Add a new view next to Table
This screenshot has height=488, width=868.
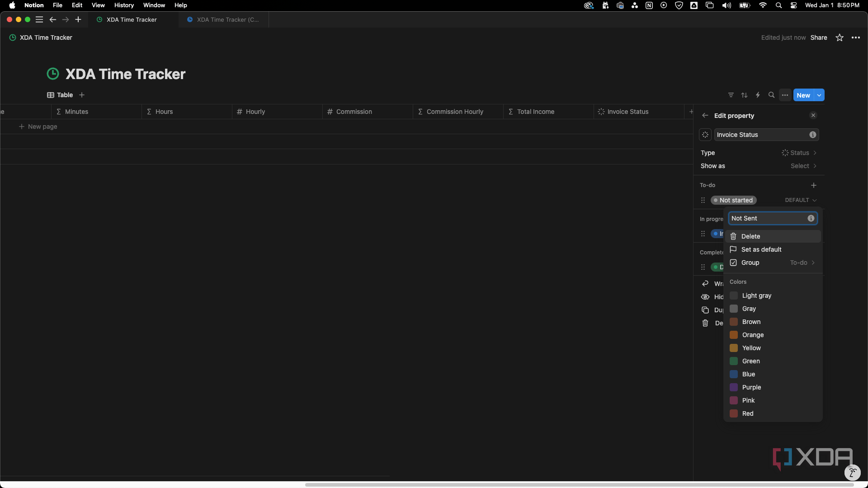coord(82,95)
